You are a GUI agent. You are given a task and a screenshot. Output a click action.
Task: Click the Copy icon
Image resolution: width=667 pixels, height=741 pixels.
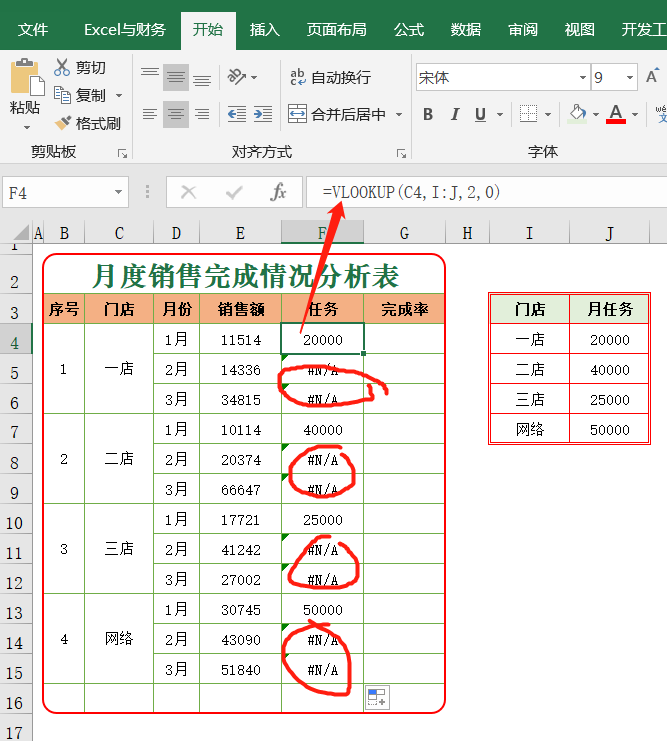coord(62,95)
